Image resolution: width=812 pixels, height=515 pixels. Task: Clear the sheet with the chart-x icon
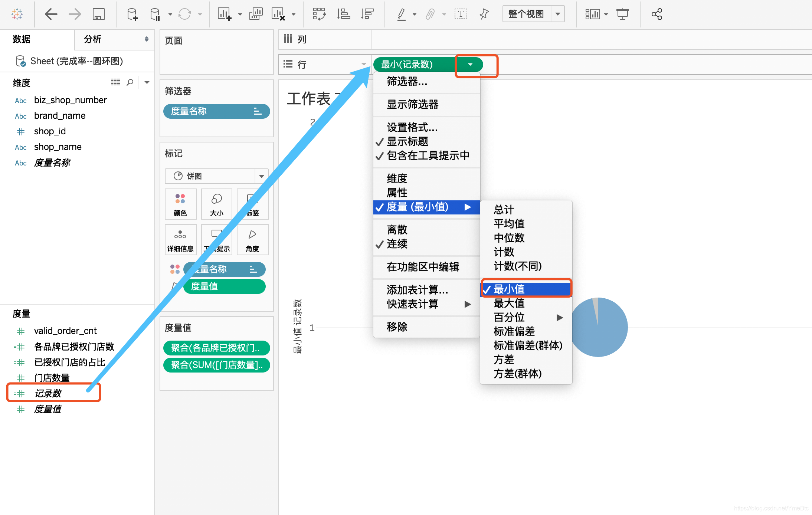[x=278, y=14]
